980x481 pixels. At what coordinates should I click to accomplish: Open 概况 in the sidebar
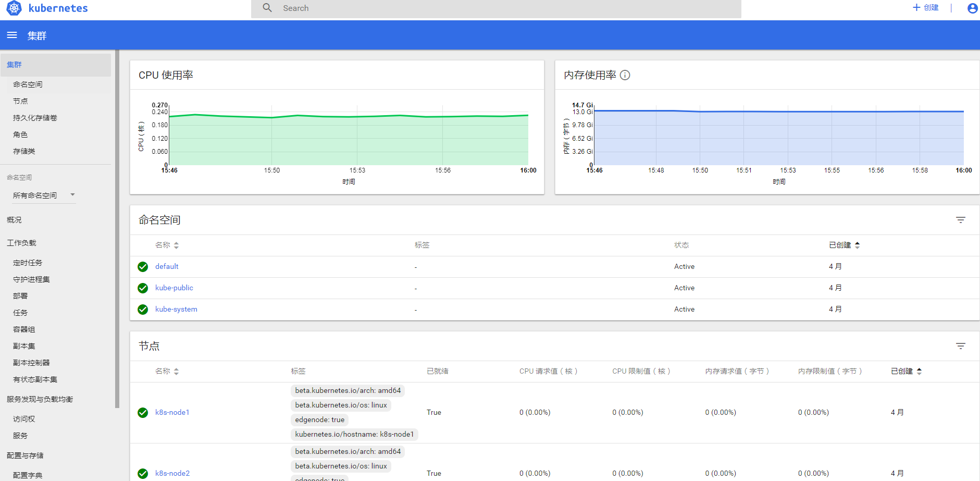pos(14,220)
